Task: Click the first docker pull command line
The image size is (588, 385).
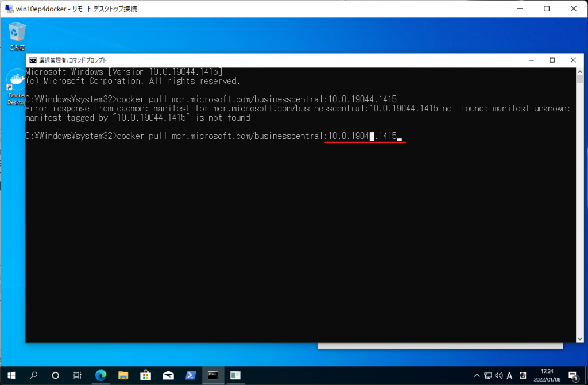Action: [x=211, y=99]
